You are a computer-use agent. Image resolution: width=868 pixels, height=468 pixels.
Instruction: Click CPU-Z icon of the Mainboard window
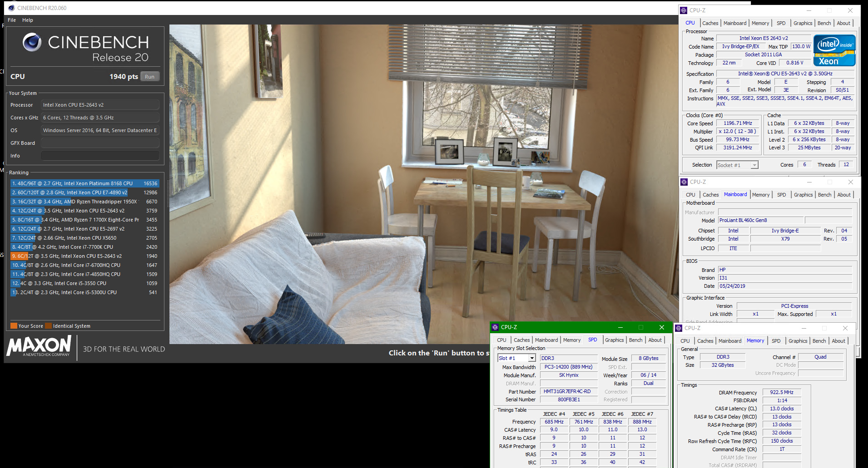(x=684, y=182)
